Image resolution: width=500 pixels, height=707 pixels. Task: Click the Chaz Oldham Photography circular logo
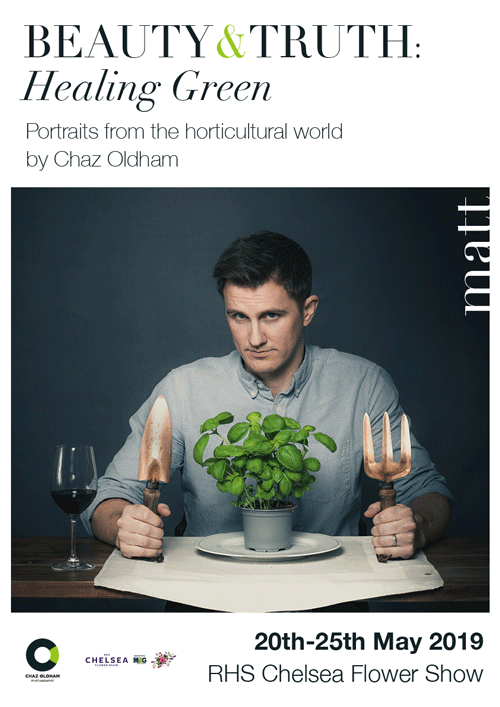click(x=42, y=655)
